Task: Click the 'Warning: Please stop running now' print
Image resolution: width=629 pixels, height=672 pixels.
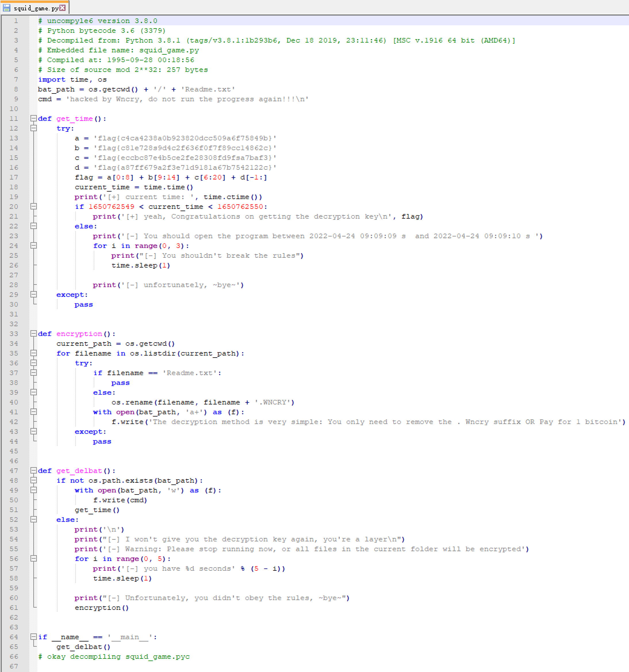Action: click(x=302, y=549)
